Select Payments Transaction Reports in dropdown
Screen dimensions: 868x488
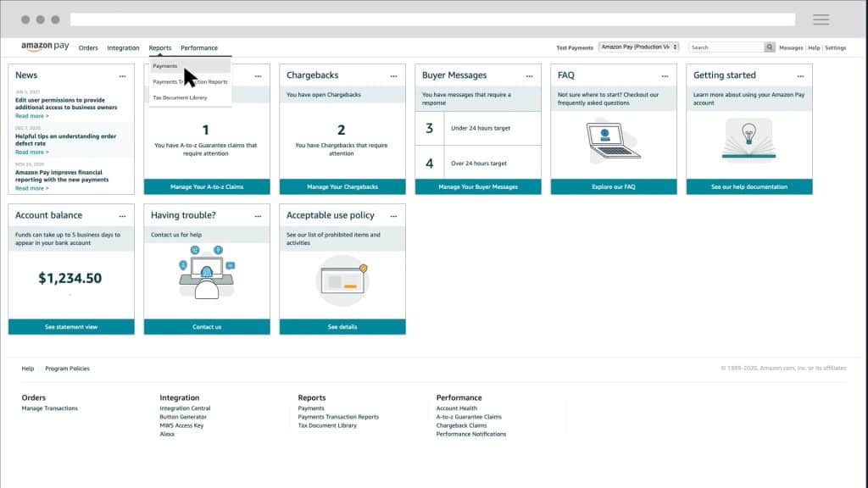coord(190,82)
